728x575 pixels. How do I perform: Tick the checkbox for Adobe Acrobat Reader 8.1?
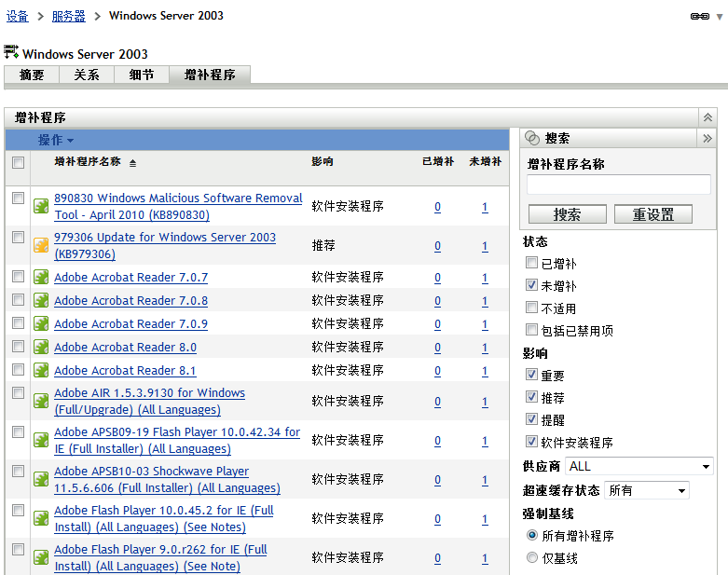click(18, 369)
